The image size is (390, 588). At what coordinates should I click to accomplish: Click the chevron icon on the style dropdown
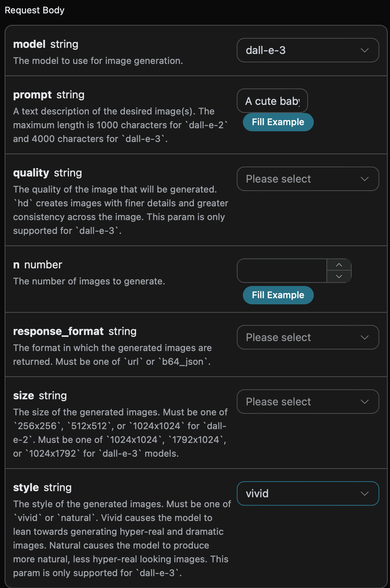[364, 493]
